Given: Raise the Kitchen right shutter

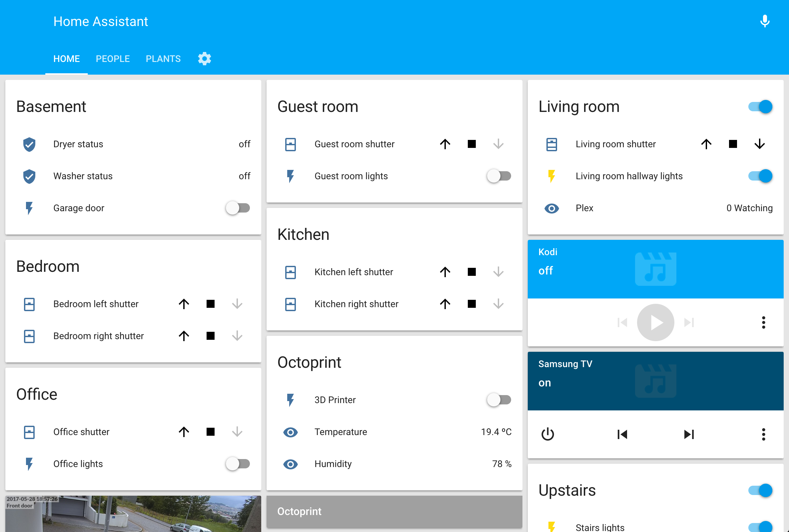Looking at the screenshot, I should (x=445, y=304).
